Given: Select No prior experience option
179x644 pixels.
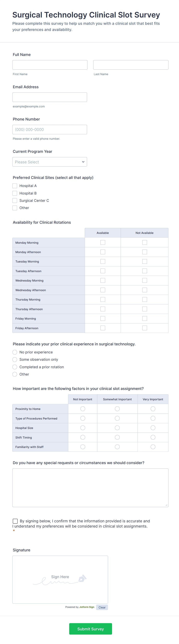Looking at the screenshot, I should pos(15,352).
